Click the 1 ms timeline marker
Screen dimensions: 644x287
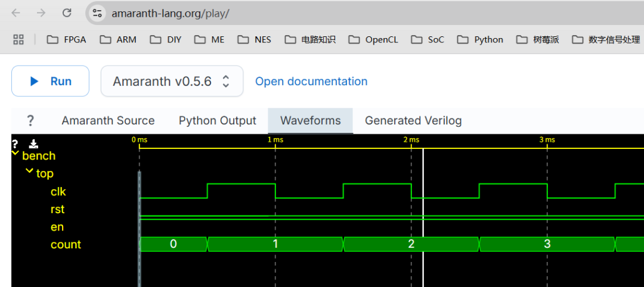(275, 140)
